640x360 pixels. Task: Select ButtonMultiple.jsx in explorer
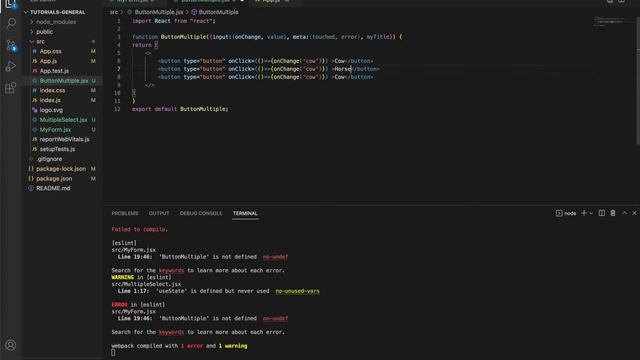pyautogui.click(x=64, y=81)
